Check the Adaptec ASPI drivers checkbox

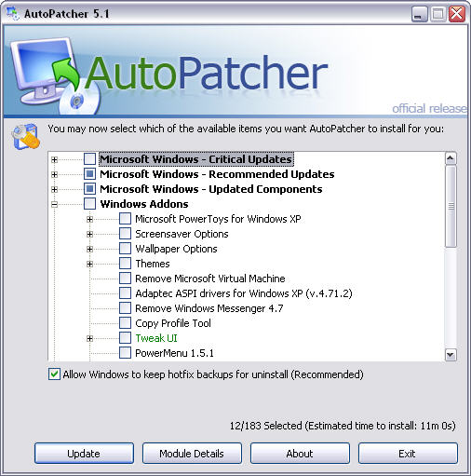pos(125,293)
